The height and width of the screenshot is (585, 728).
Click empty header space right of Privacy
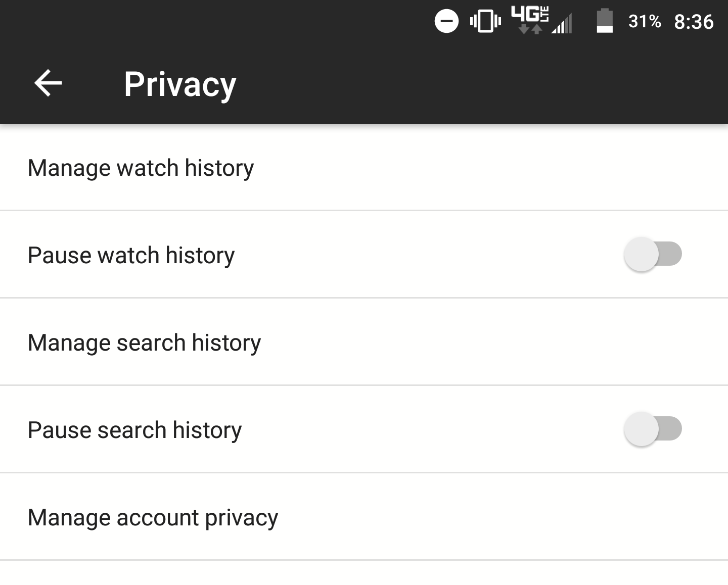click(x=480, y=84)
